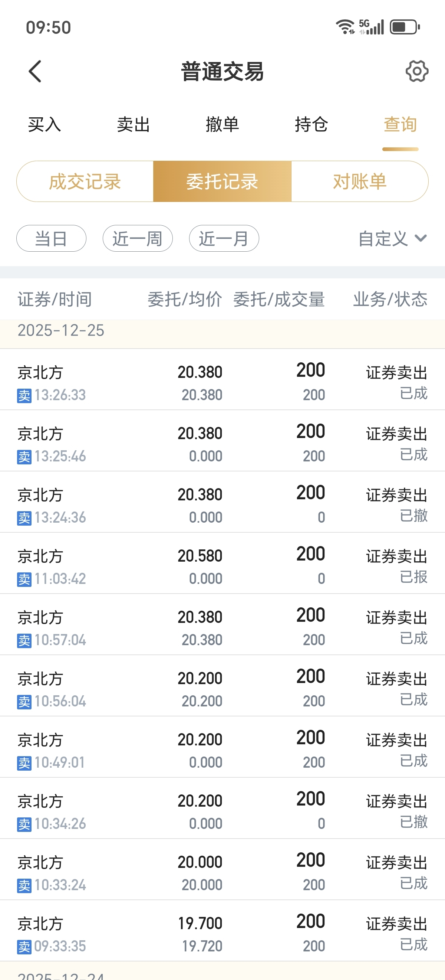Image resolution: width=445 pixels, height=980 pixels.
Task: Tap the blue 卖 badge at 11:03:42
Action: [x=24, y=579]
